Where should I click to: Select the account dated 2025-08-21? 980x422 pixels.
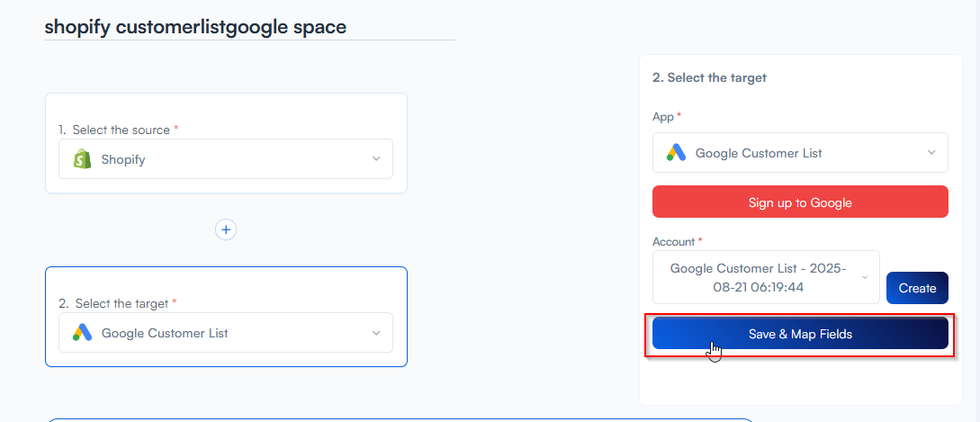[x=758, y=277]
